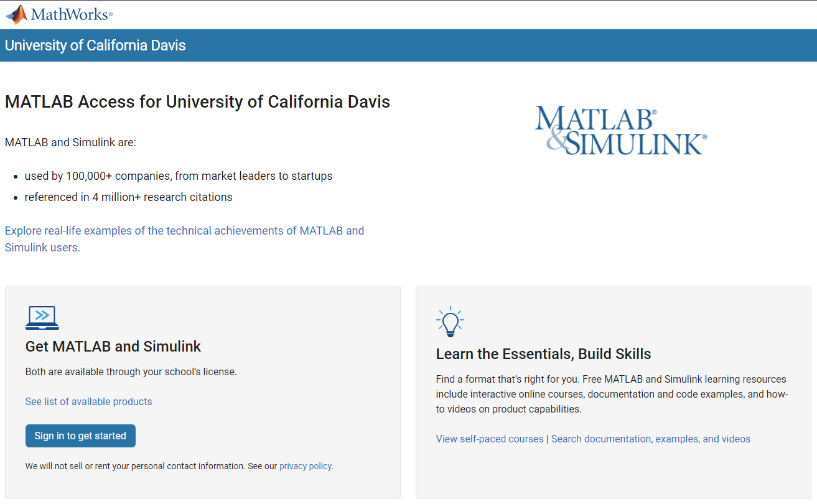Click the 4 million+ research citations bullet
The width and height of the screenshot is (817, 504).
tap(128, 197)
